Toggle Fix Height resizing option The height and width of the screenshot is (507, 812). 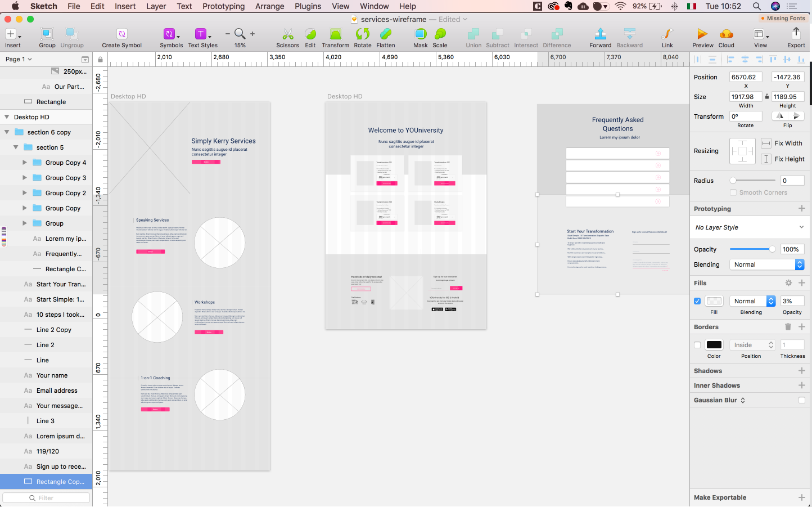766,159
